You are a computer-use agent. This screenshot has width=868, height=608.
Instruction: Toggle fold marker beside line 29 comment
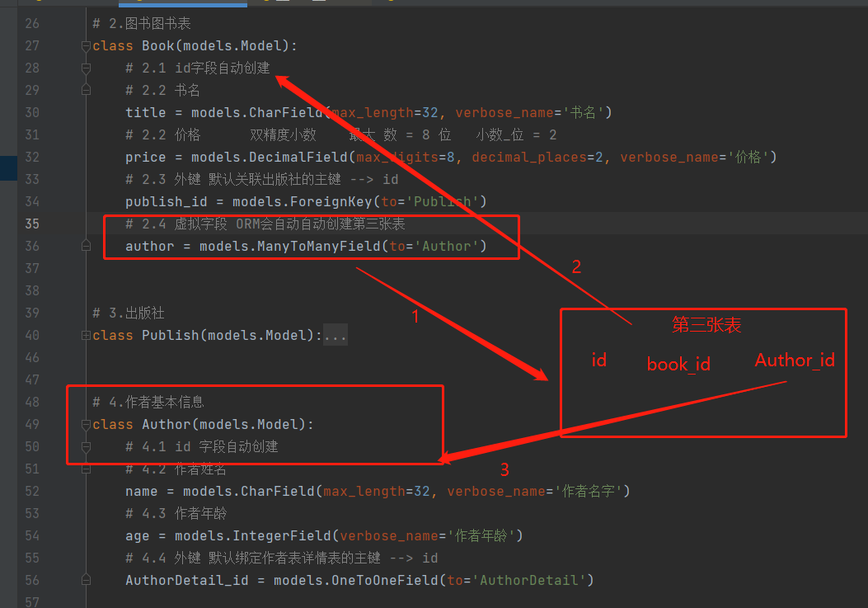pyautogui.click(x=86, y=91)
